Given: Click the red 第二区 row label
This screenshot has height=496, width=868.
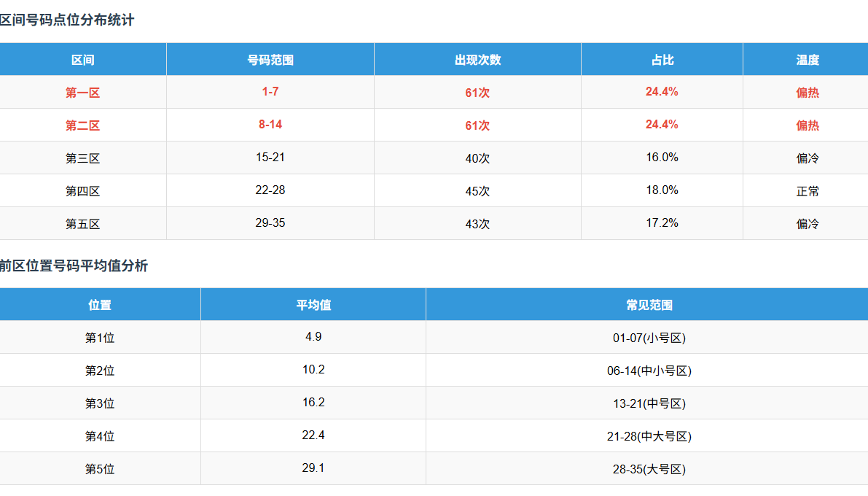Looking at the screenshot, I should (82, 125).
